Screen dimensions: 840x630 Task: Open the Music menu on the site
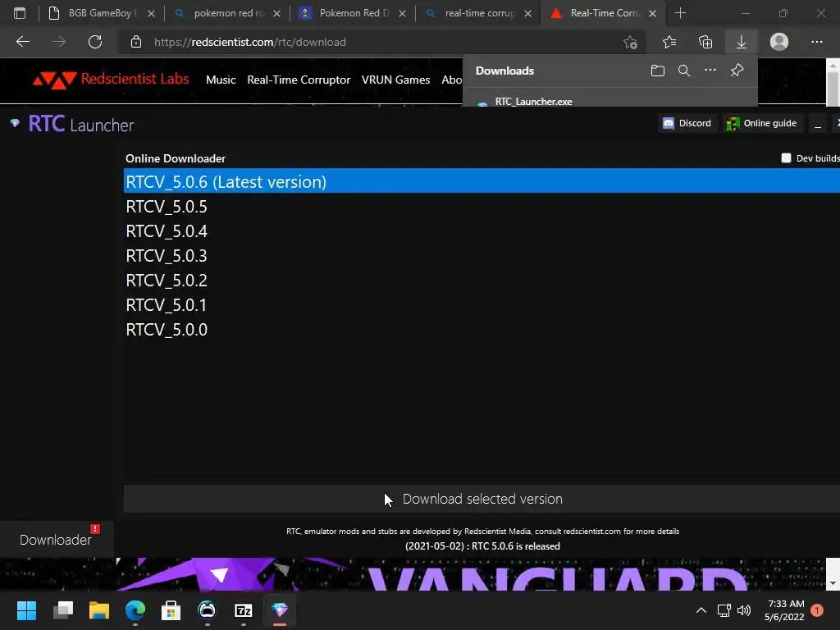[x=221, y=80]
